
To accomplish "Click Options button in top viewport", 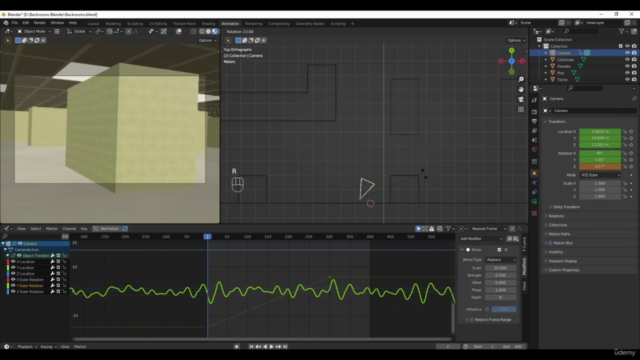I will pos(516,40).
